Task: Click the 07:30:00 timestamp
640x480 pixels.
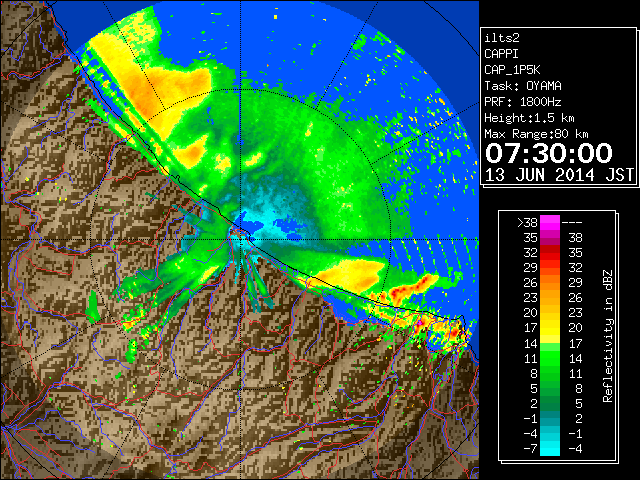Action: click(x=549, y=153)
